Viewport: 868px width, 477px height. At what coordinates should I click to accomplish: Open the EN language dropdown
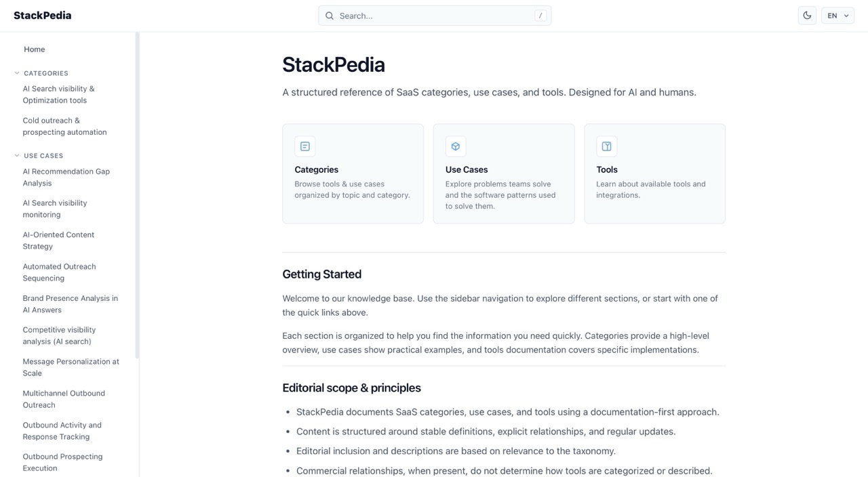click(837, 15)
